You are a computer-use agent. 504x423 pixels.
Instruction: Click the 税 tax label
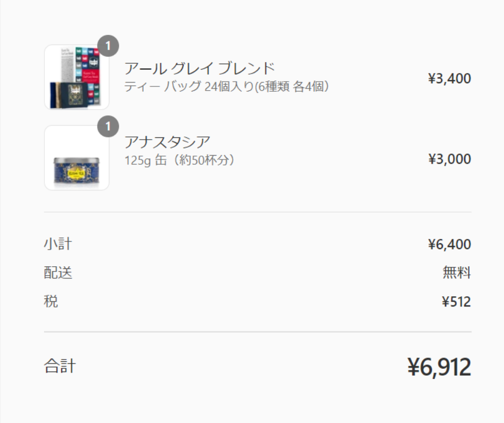coord(51,301)
